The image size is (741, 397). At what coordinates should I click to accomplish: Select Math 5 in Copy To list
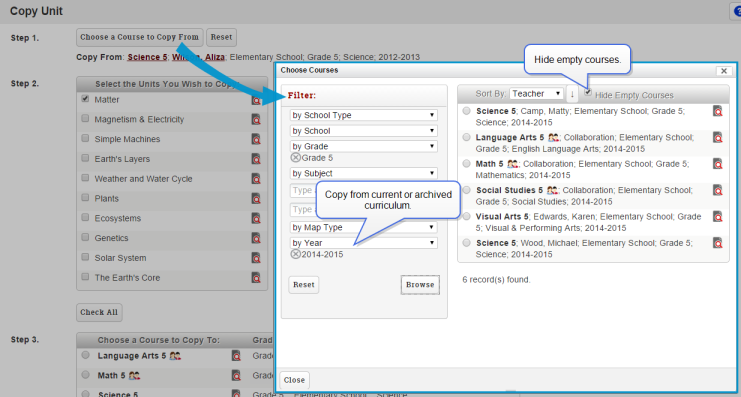[x=86, y=375]
